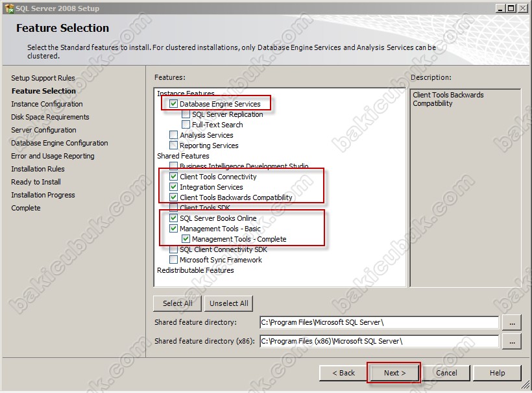This screenshot has height=393, width=532.
Task: Proceed with the Next button
Action: pyautogui.click(x=394, y=373)
